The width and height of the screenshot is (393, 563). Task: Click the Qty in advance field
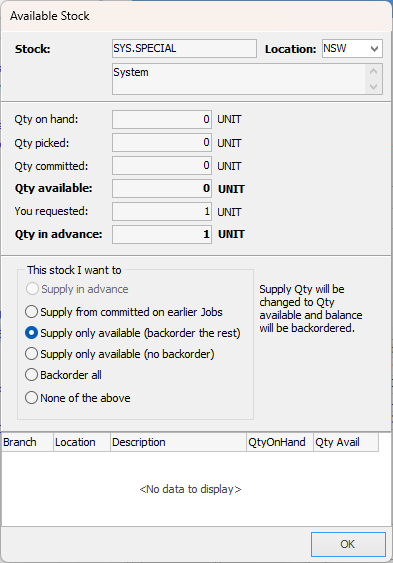click(162, 234)
